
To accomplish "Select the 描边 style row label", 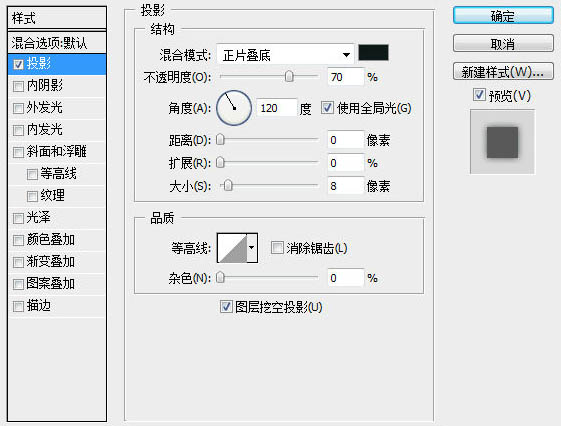I will pyautogui.click(x=39, y=305).
